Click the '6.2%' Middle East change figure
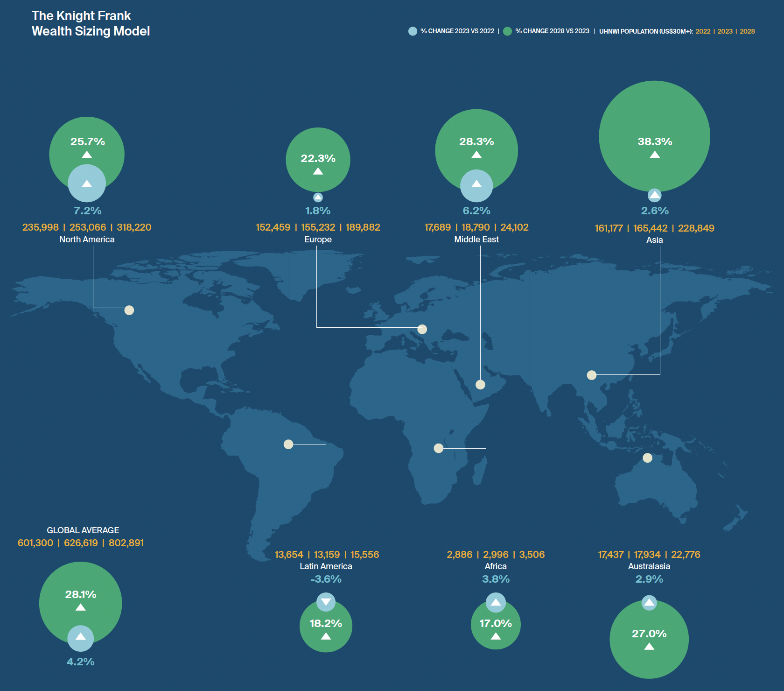The width and height of the screenshot is (784, 691). pos(476,211)
